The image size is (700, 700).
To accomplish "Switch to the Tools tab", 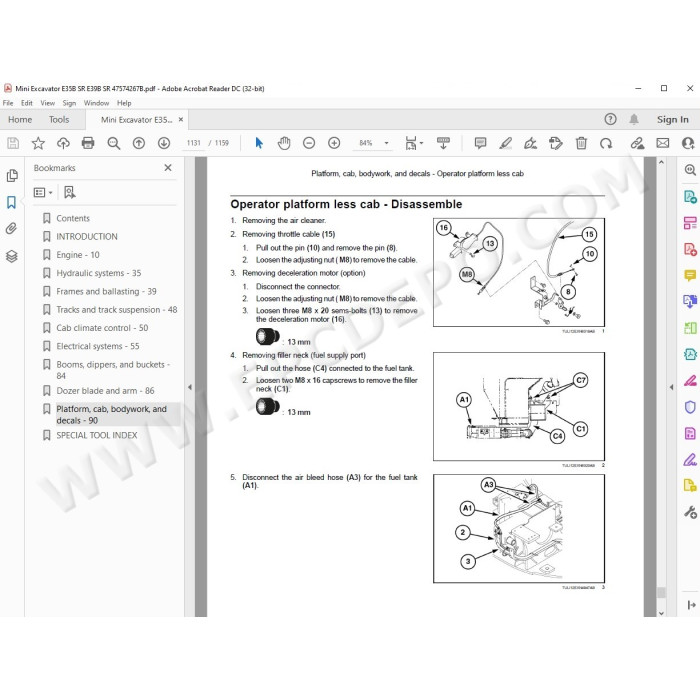I will pyautogui.click(x=59, y=120).
